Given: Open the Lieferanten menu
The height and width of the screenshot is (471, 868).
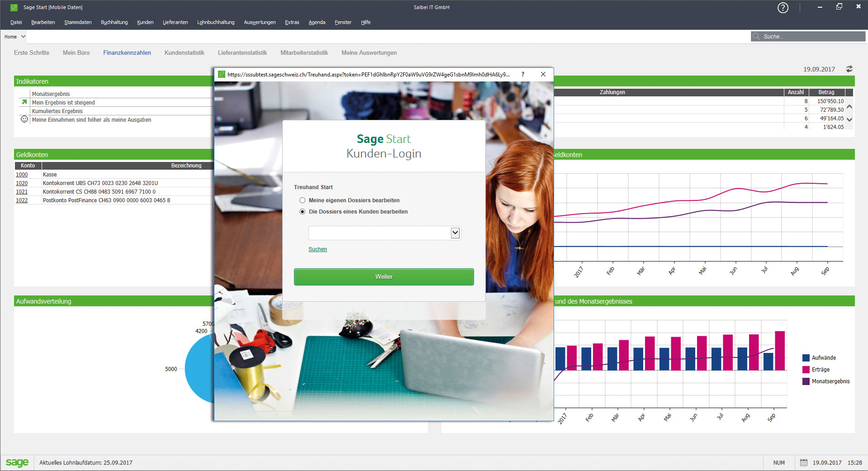Looking at the screenshot, I should click(x=175, y=22).
